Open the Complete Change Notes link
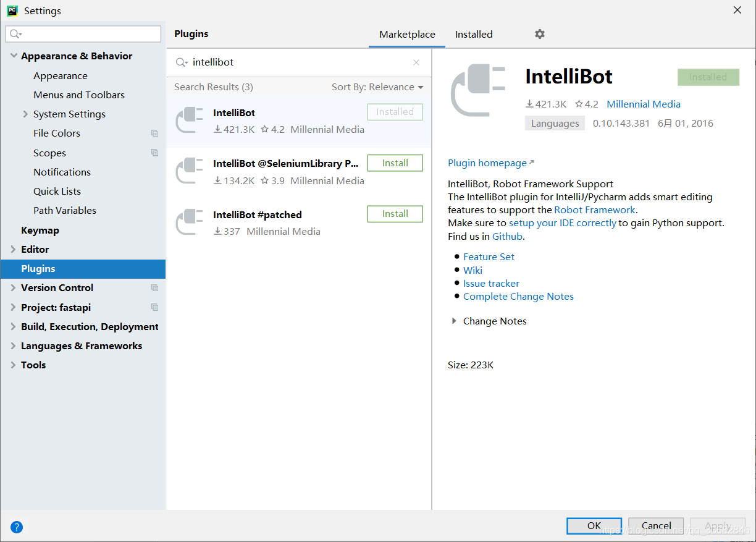756x542 pixels. pyautogui.click(x=518, y=297)
